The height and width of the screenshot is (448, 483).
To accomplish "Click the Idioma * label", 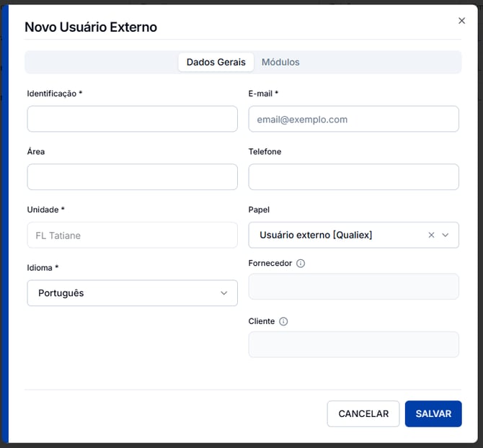I will [x=43, y=268].
